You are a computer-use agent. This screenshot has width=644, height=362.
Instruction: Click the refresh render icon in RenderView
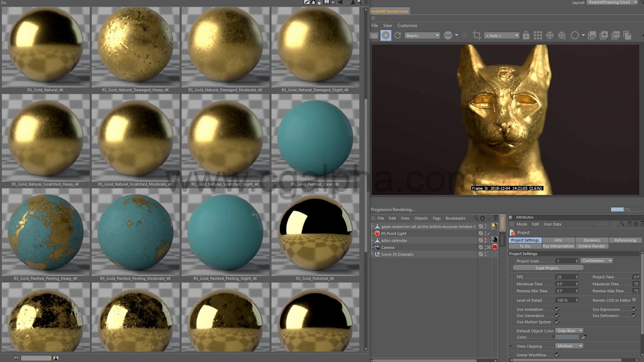[397, 35]
